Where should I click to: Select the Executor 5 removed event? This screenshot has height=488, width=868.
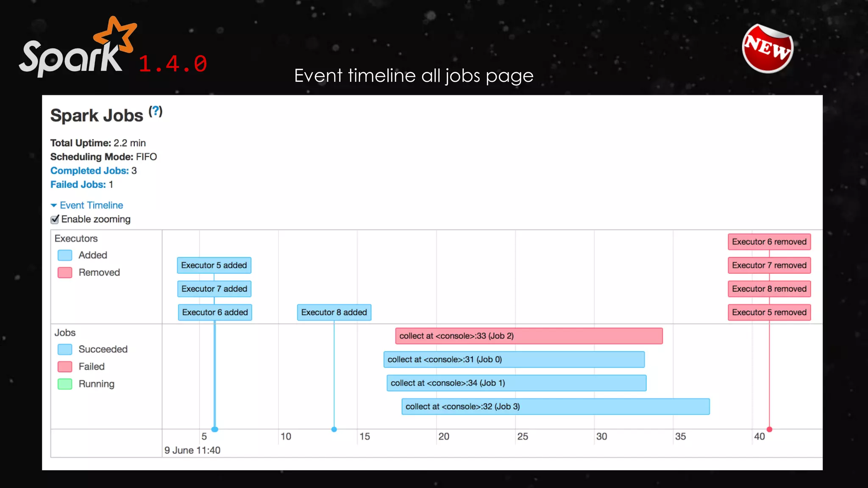[x=769, y=313]
